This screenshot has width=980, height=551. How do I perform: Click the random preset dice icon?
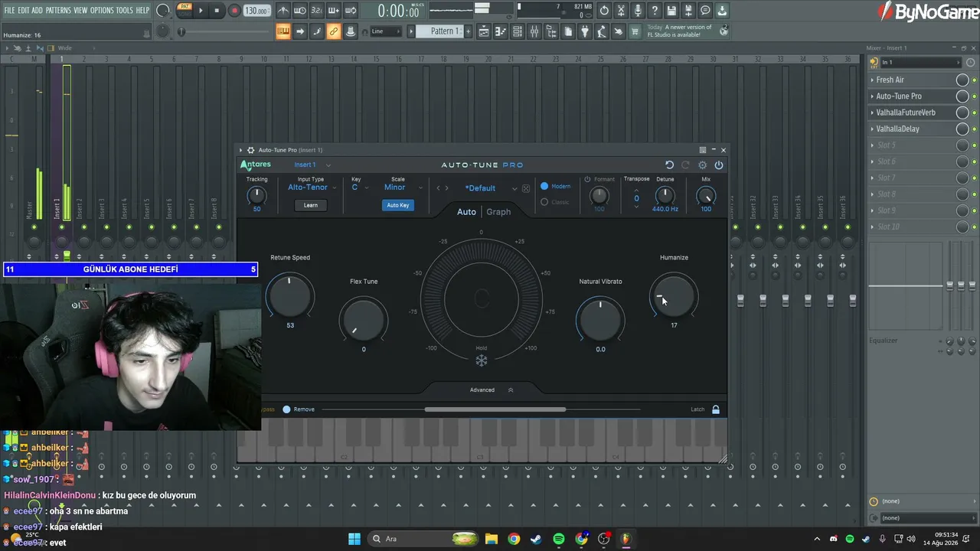[526, 188]
